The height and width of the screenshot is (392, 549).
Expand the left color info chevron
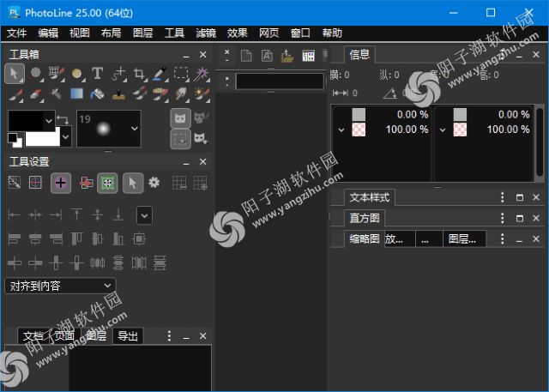tap(341, 130)
